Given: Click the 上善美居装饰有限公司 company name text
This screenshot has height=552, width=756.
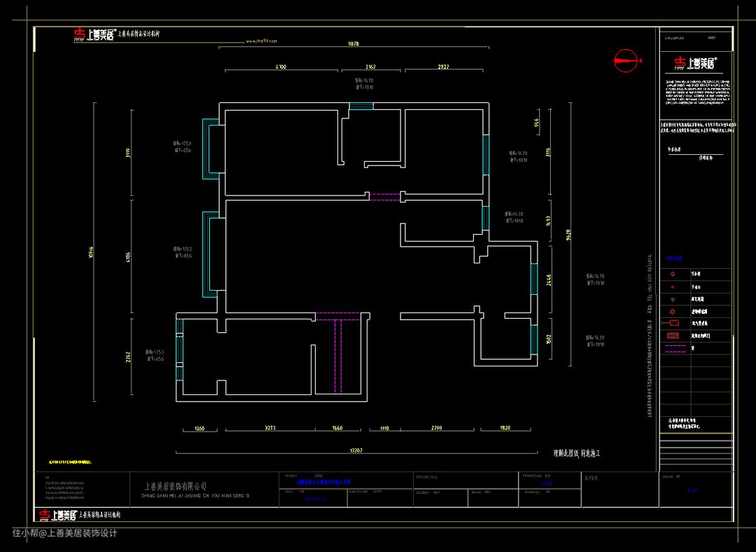Looking at the screenshot, I should click(x=175, y=485).
